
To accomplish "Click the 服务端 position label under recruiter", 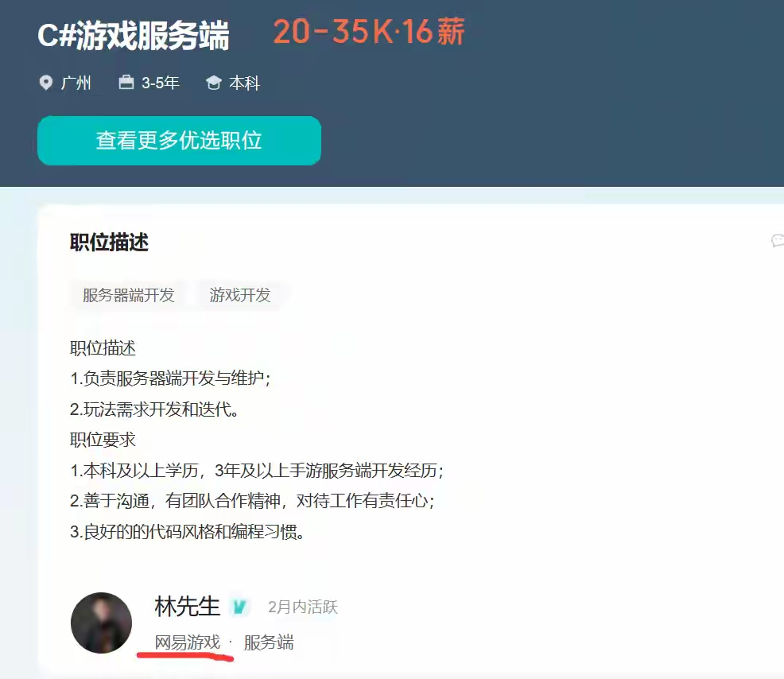I will [x=269, y=642].
